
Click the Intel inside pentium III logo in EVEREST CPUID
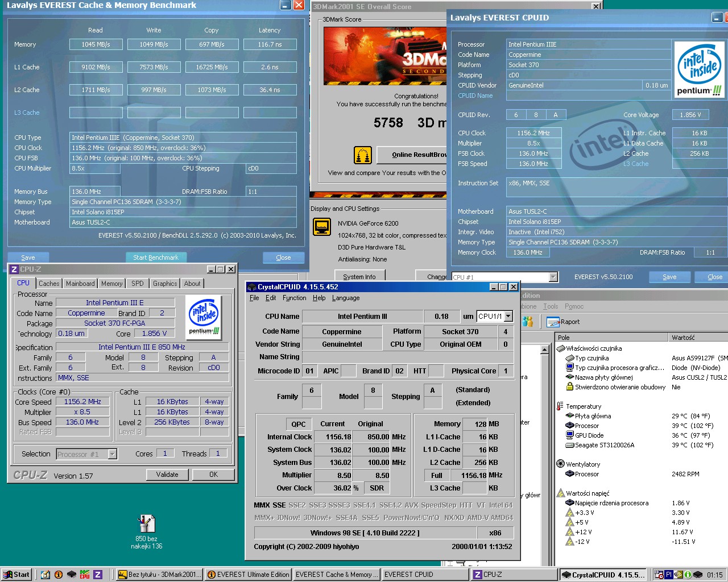coord(699,69)
